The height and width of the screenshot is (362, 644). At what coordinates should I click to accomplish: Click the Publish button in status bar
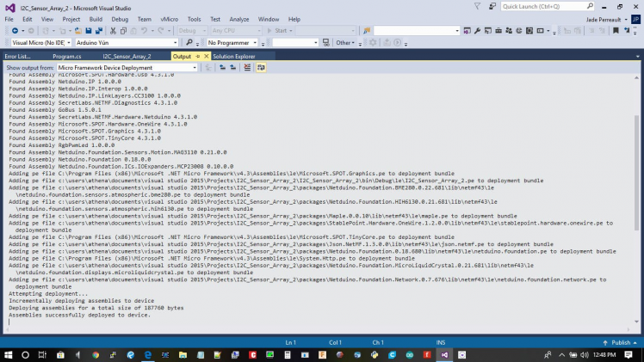tap(620, 342)
